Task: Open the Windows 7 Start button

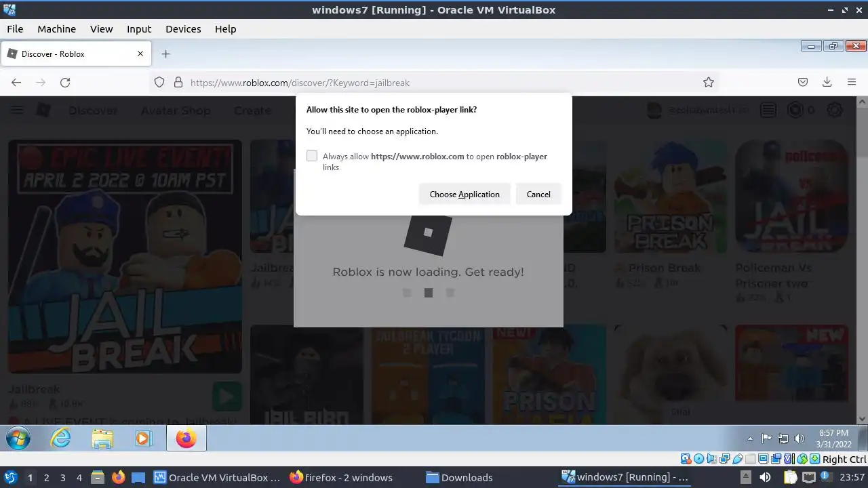Action: (x=18, y=439)
